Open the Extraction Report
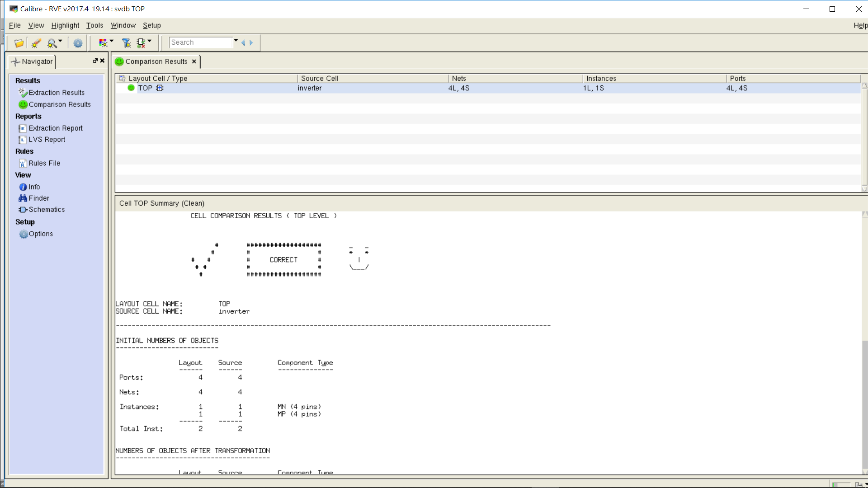The height and width of the screenshot is (488, 868). [56, 128]
